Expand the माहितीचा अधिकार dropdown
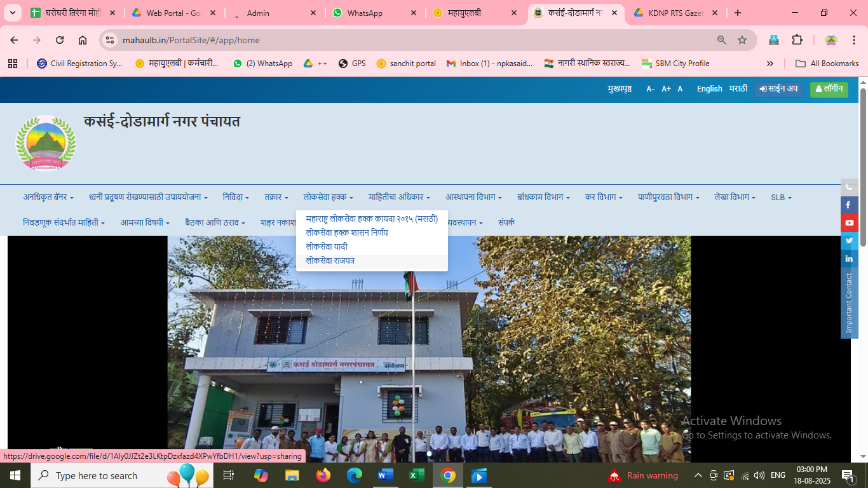The width and height of the screenshot is (868, 488). [x=399, y=198]
